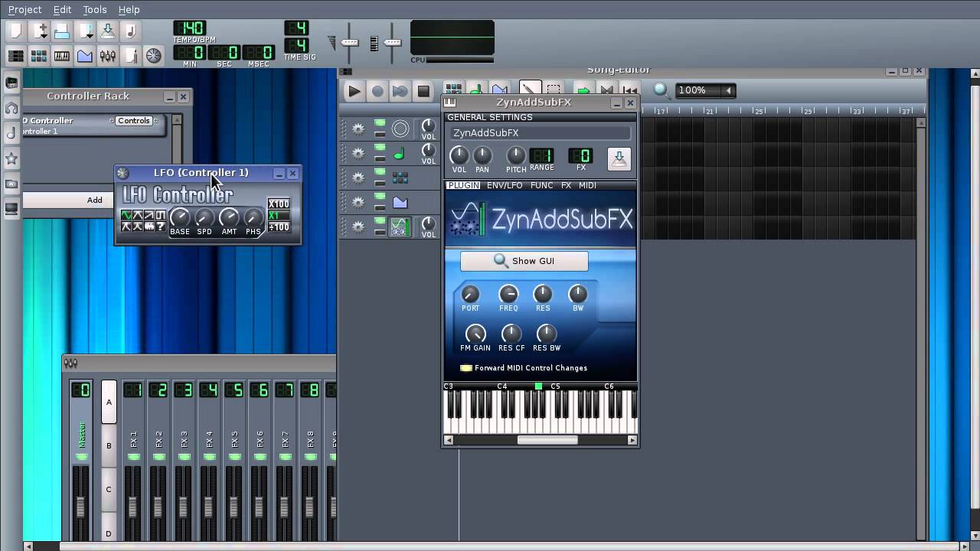
Task: Switch to the FUNC tab in ZynAddSubFX
Action: click(542, 185)
